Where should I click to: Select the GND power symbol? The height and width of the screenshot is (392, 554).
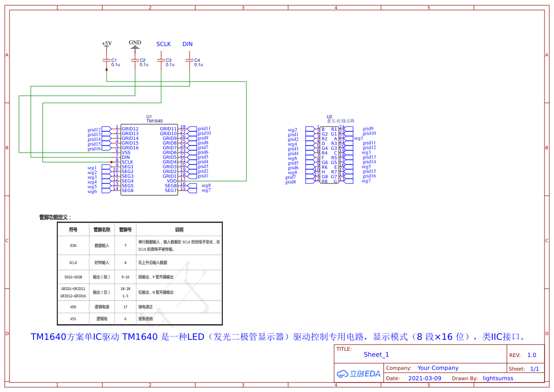click(x=135, y=45)
